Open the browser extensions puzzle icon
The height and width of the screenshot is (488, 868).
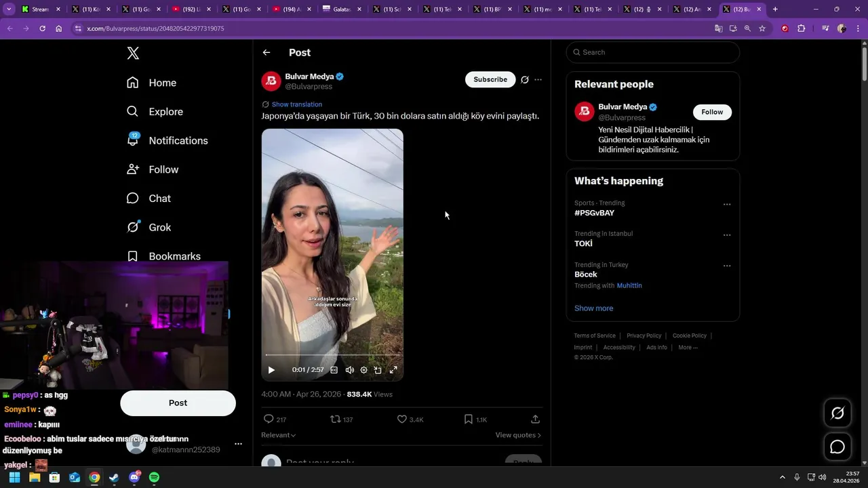coord(802,28)
